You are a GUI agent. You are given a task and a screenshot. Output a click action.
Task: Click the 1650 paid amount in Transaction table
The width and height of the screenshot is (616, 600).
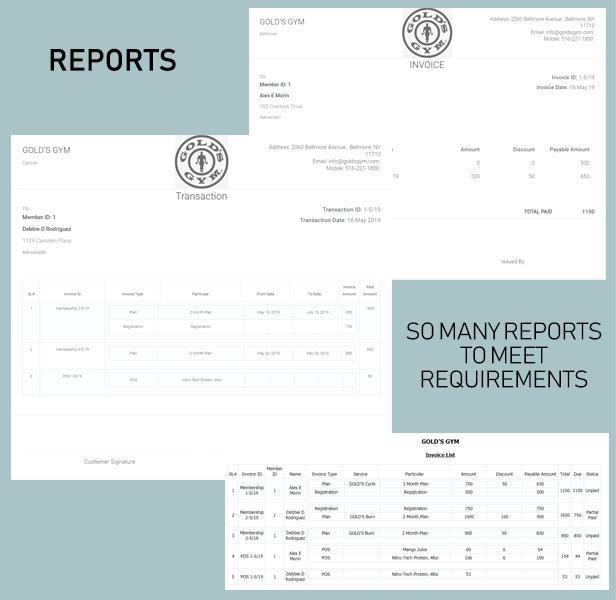[x=370, y=308]
